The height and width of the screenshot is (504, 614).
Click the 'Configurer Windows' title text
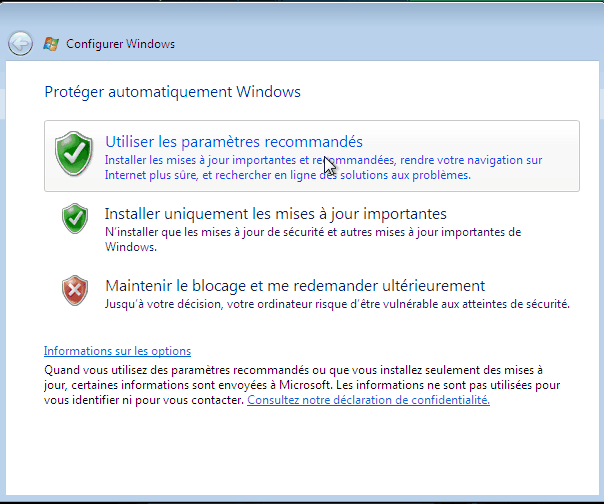tap(120, 44)
